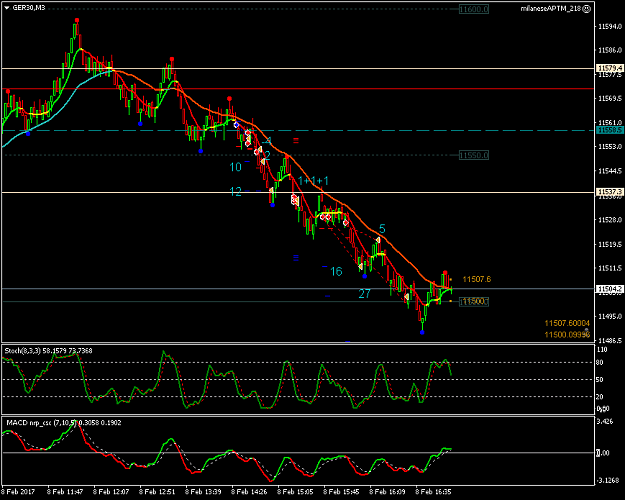The height and width of the screenshot is (500, 625).
Task: Click the '8 Feb 12:07' time axis label
Action: point(112,492)
